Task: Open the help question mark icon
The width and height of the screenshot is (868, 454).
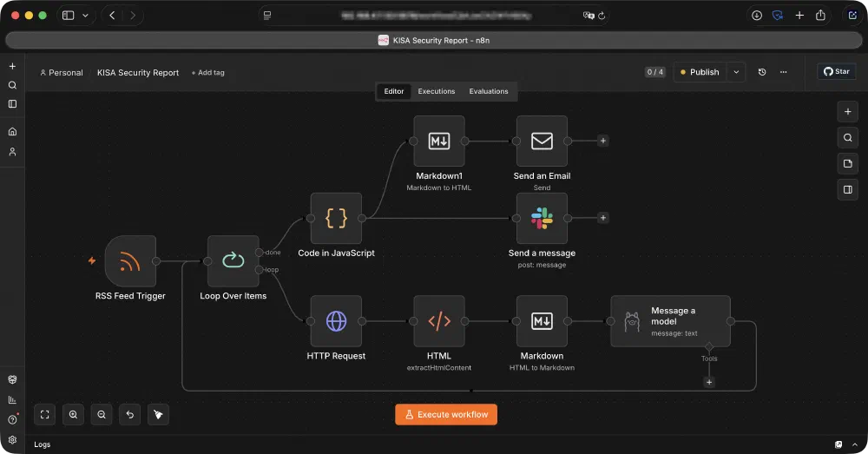Action: (x=12, y=419)
